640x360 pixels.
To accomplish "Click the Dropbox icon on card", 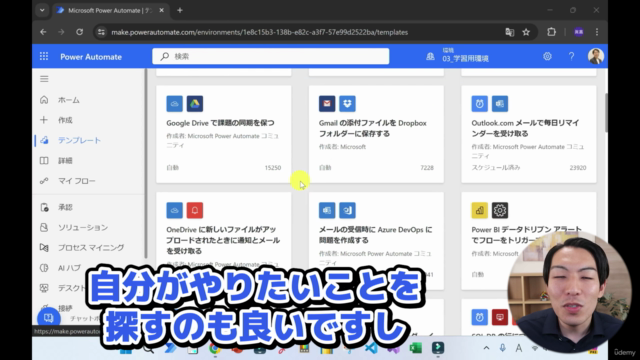I will coord(347,104).
